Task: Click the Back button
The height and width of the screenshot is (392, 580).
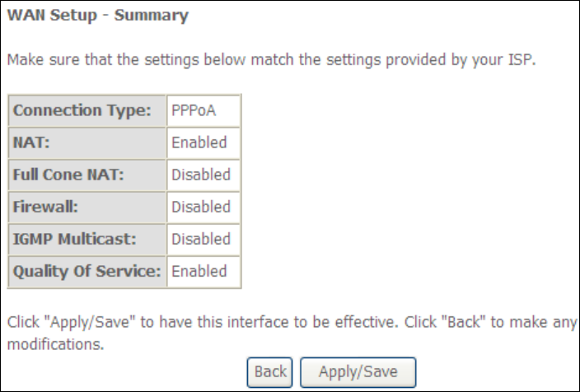Action: [x=270, y=372]
